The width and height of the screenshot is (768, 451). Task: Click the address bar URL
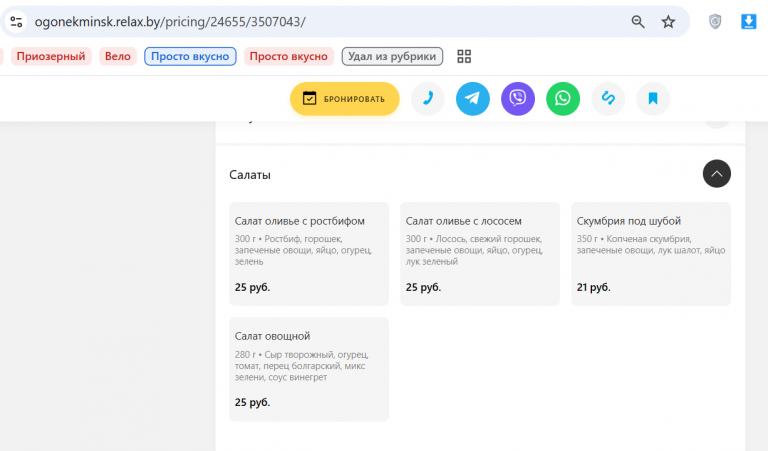170,22
